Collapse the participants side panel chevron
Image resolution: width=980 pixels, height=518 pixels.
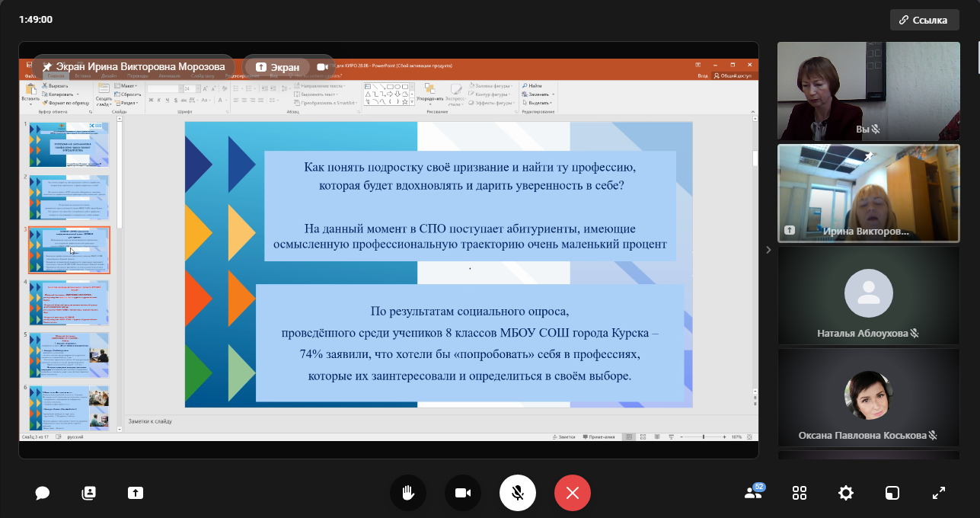click(x=768, y=250)
